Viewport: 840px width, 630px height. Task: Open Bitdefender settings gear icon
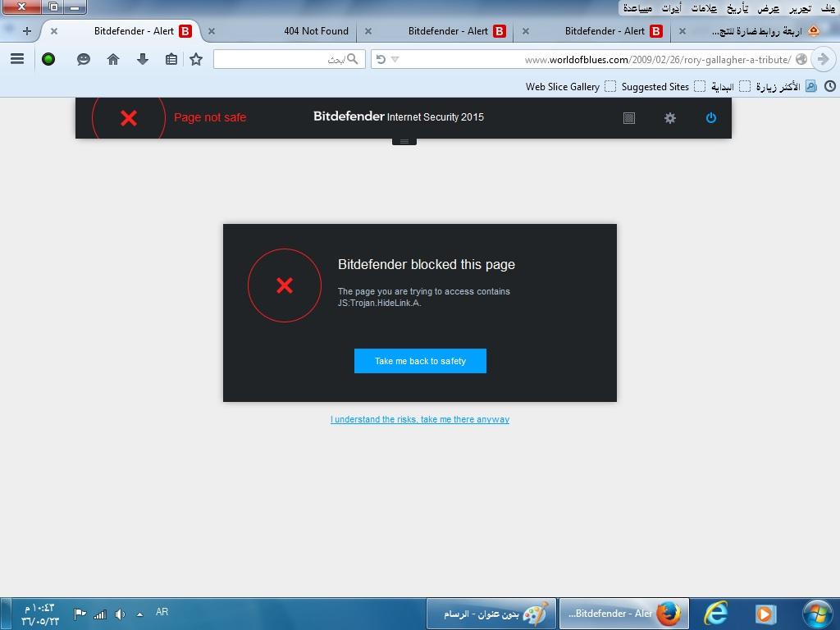point(670,118)
